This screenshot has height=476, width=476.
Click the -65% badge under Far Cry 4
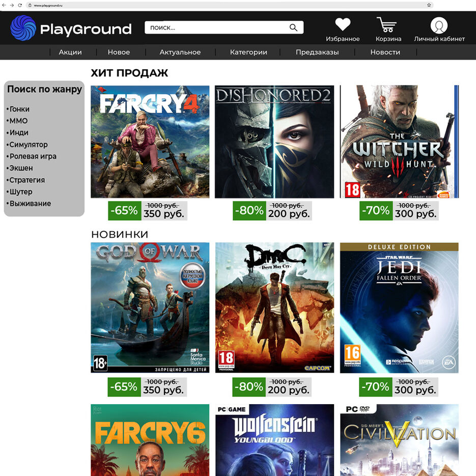[x=125, y=210]
